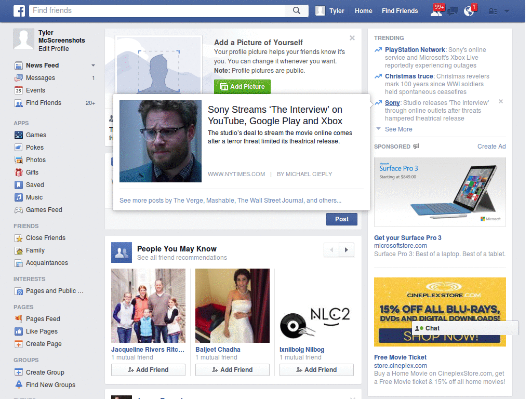This screenshot has height=399, width=532.
Task: Open Pages and Public sidebar item
Action: (55, 291)
